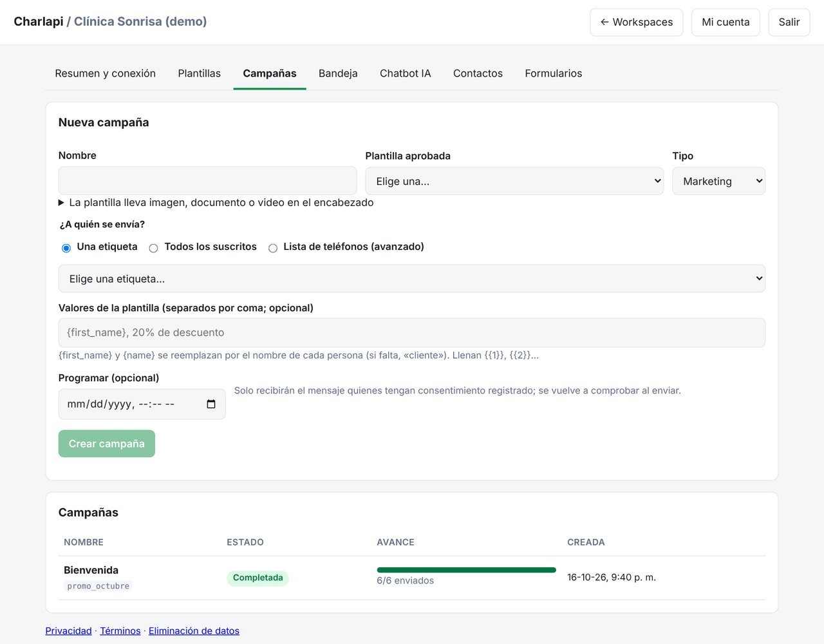Click the Programar date and time field
Image resolution: width=824 pixels, height=644 pixels.
click(x=142, y=404)
